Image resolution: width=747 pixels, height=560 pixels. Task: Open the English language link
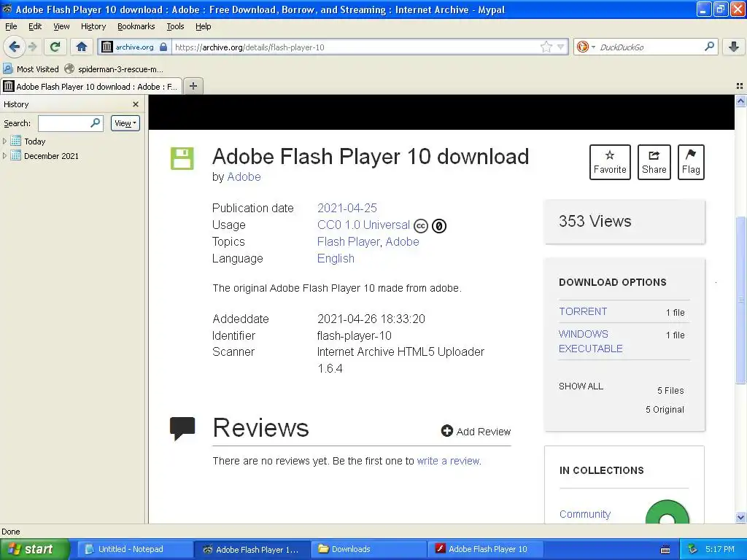[x=336, y=259]
